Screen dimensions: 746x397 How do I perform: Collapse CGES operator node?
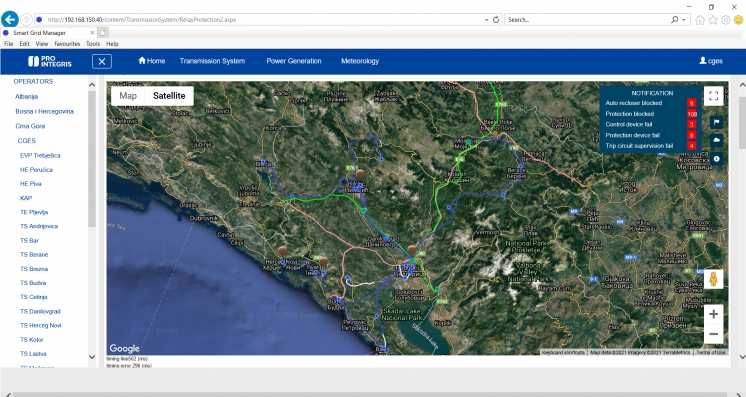click(x=27, y=141)
